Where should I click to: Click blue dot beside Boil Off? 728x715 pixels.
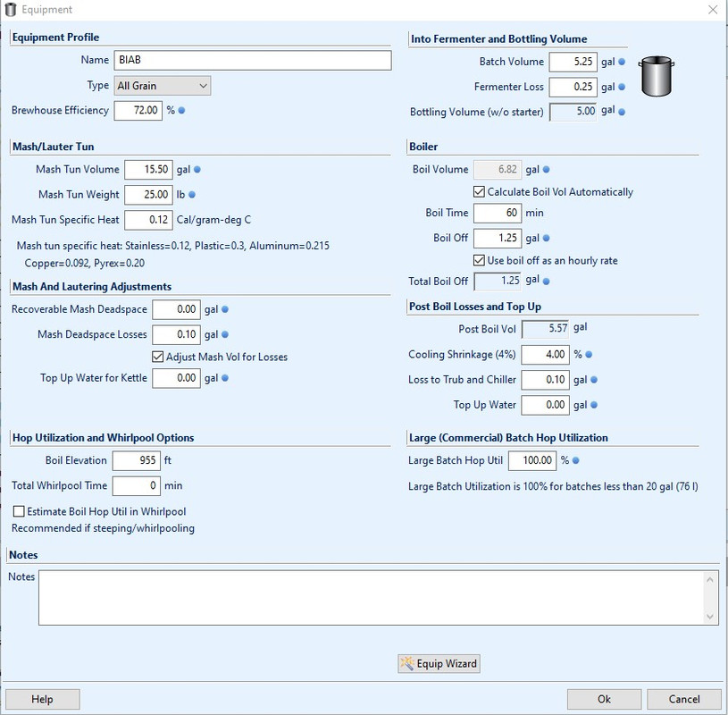point(546,238)
